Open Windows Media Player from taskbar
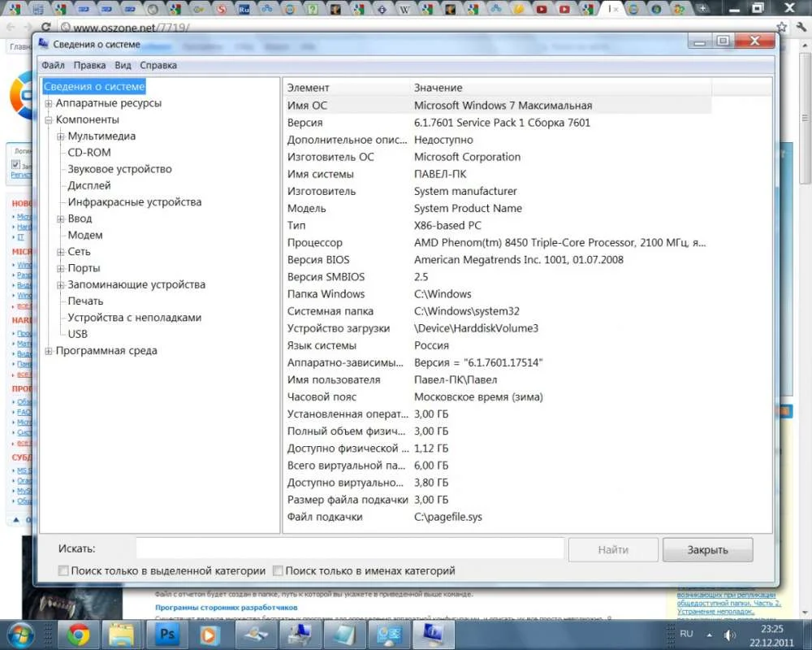The image size is (812, 650). tap(210, 635)
